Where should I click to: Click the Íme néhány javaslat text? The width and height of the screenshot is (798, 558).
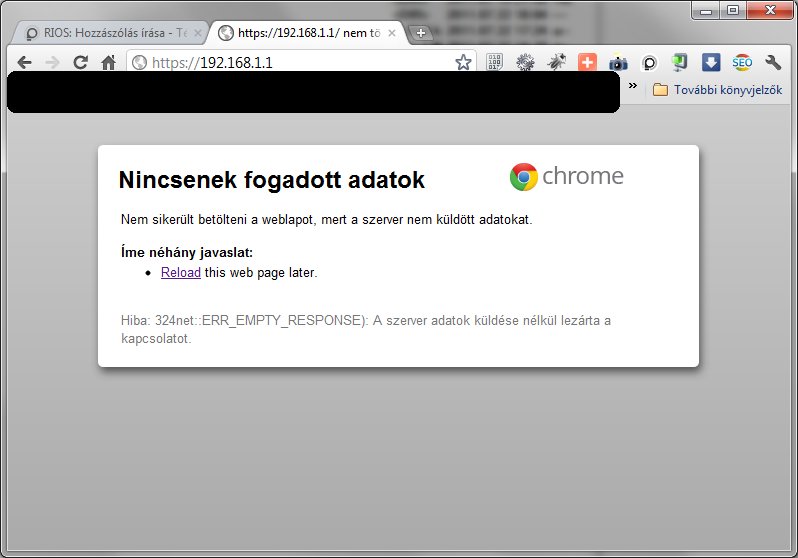click(x=187, y=252)
